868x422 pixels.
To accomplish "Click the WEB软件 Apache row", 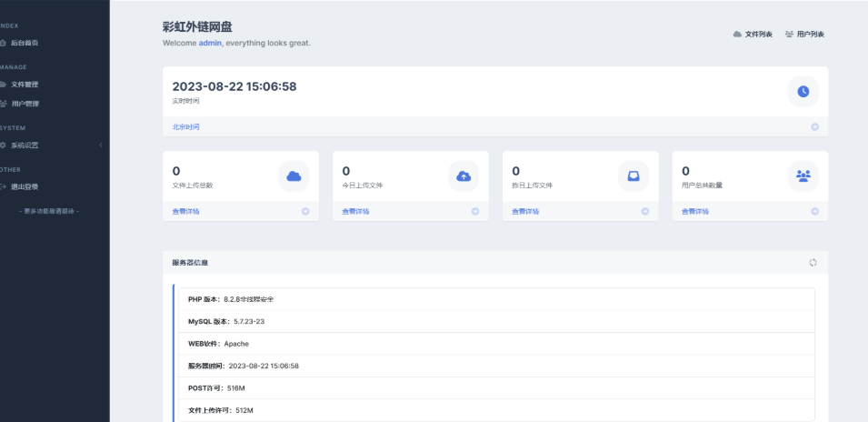I will coord(496,344).
